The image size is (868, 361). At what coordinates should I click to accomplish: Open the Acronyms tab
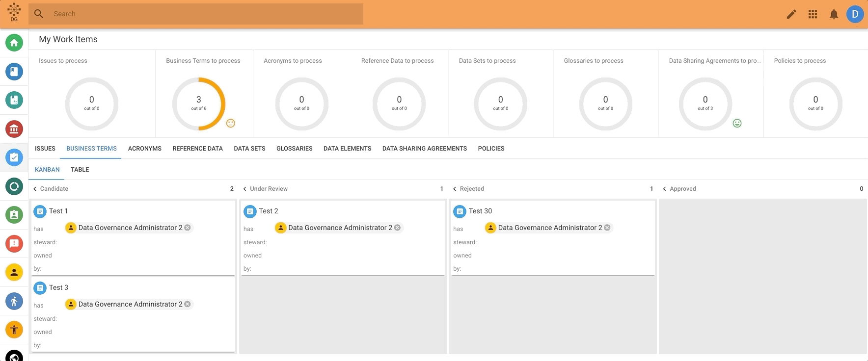(145, 149)
